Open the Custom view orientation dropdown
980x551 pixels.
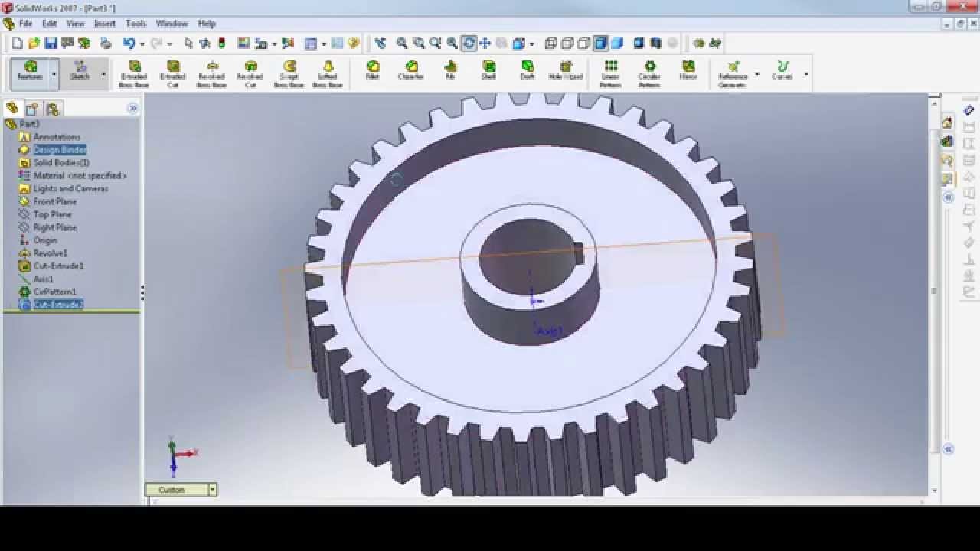pos(213,490)
